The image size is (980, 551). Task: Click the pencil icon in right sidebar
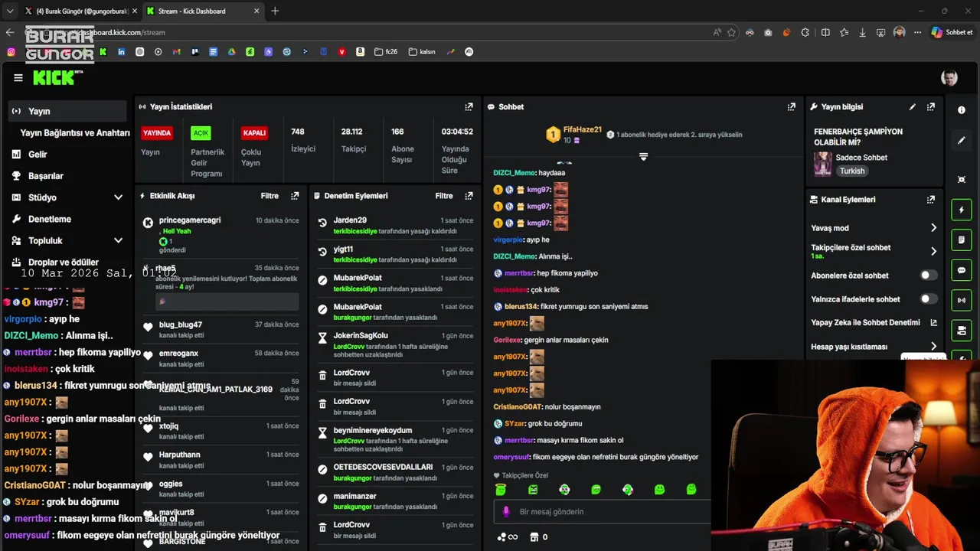(962, 141)
